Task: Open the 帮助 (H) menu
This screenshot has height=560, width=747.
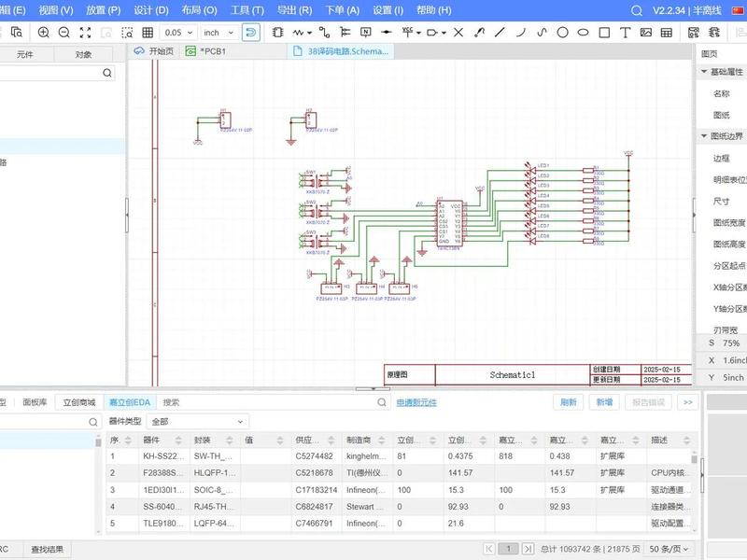Action: 433,10
